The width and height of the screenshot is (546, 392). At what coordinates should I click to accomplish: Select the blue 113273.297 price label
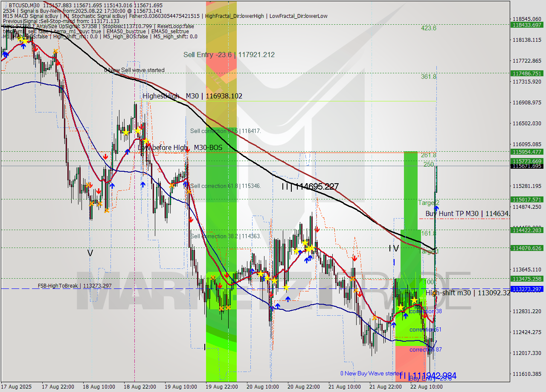(x=528, y=289)
